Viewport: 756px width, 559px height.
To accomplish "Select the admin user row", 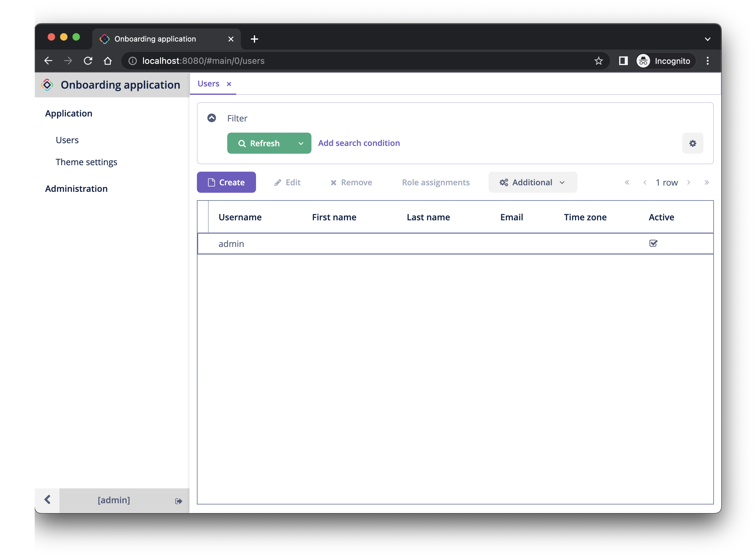I will (x=455, y=243).
